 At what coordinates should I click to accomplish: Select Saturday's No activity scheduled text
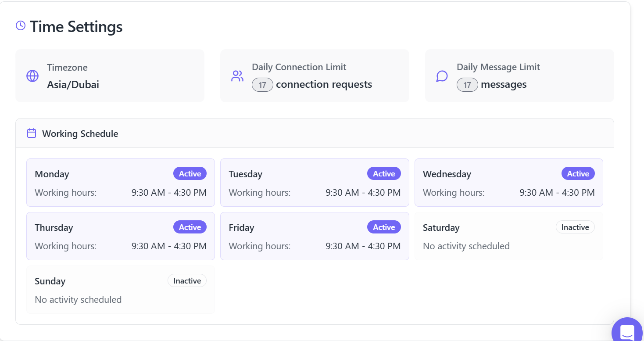[466, 246]
